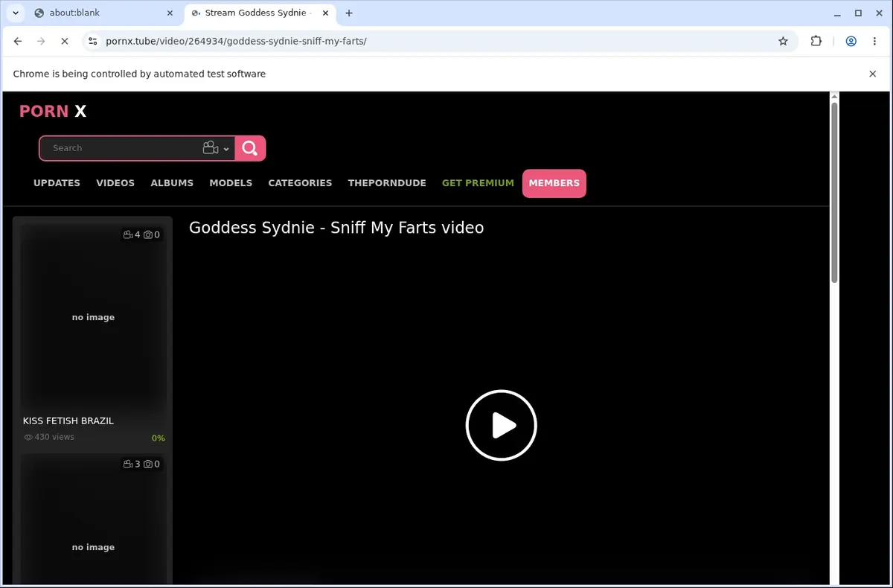
Task: Click the 0% rating text
Action: click(x=159, y=438)
